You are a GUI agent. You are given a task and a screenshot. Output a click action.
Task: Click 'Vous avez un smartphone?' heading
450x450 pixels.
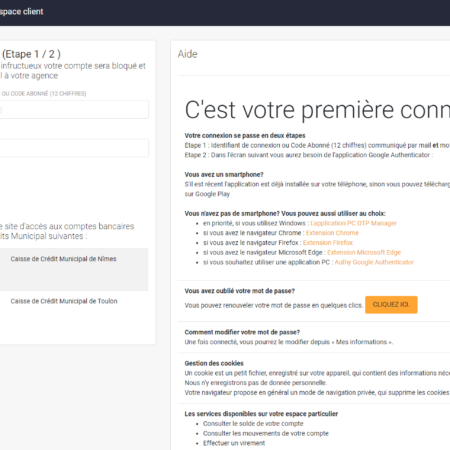pos(224,174)
